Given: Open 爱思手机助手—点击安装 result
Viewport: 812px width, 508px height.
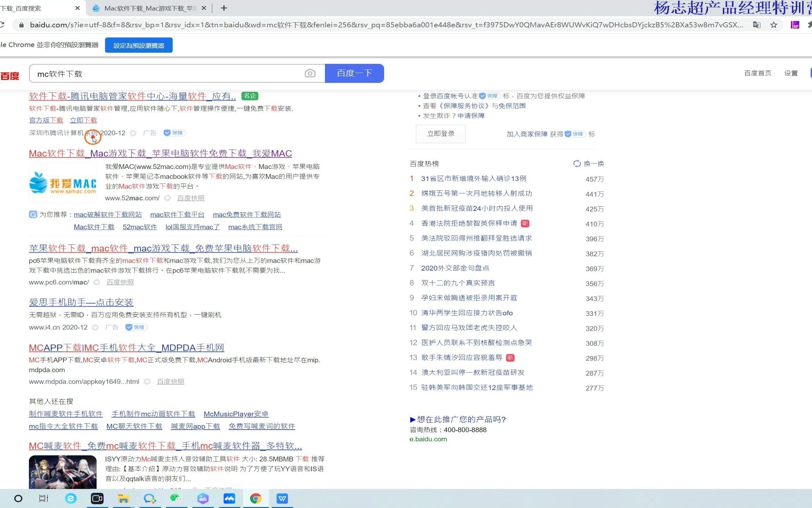Looking at the screenshot, I should pos(81,302).
